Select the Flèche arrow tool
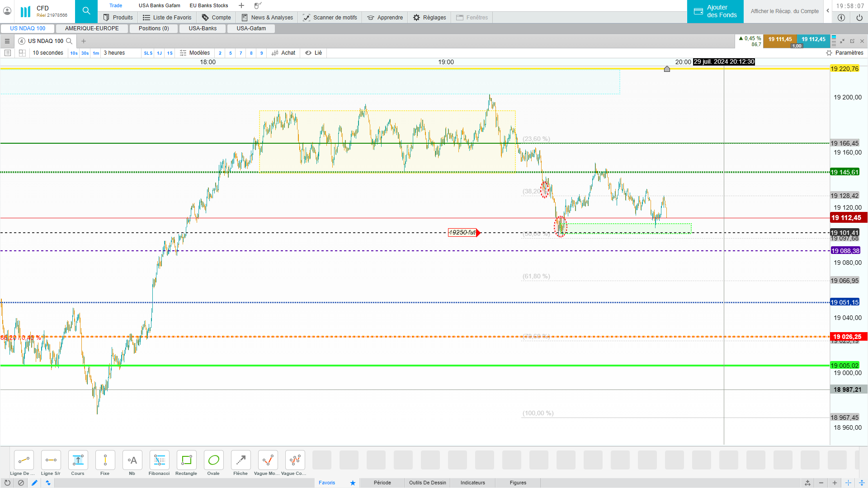 241,460
